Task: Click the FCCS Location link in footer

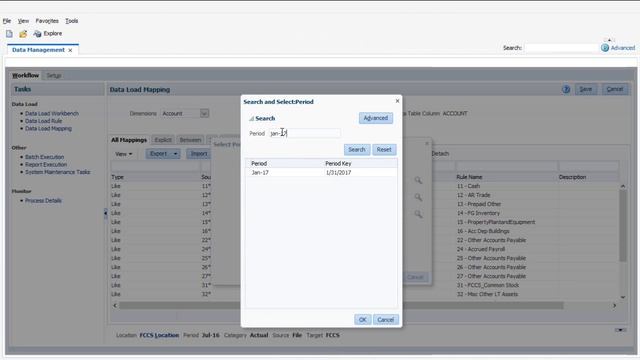Action: tap(159, 335)
